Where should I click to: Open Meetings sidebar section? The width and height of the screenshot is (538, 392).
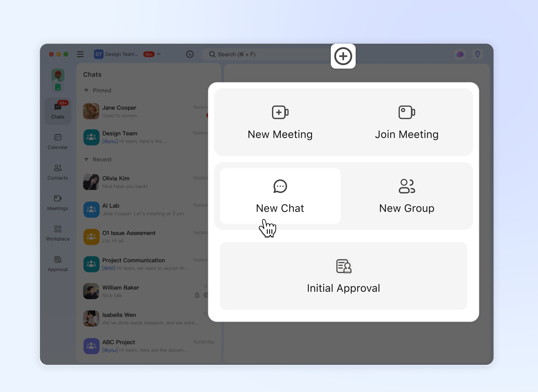click(x=58, y=203)
